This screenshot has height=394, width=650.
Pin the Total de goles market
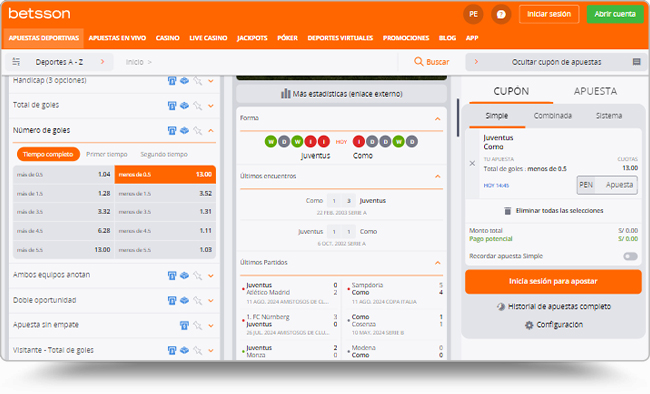[x=198, y=106]
